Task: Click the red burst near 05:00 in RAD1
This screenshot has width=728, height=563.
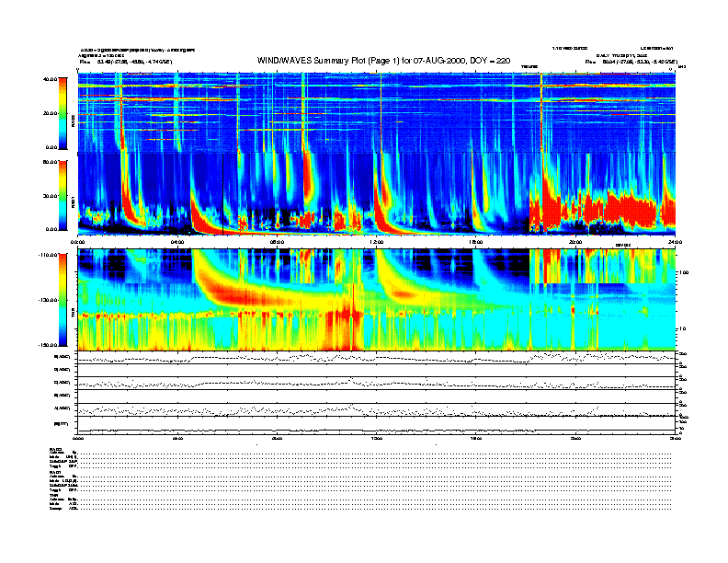Action: point(199,221)
